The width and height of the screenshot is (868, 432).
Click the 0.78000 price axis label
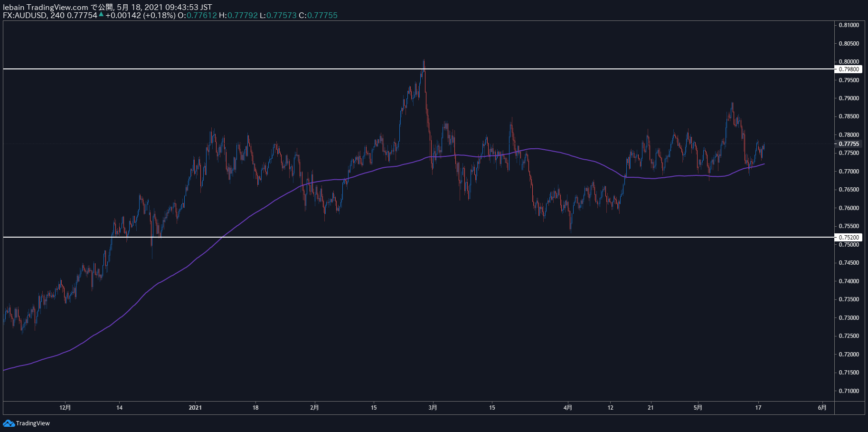click(849, 135)
